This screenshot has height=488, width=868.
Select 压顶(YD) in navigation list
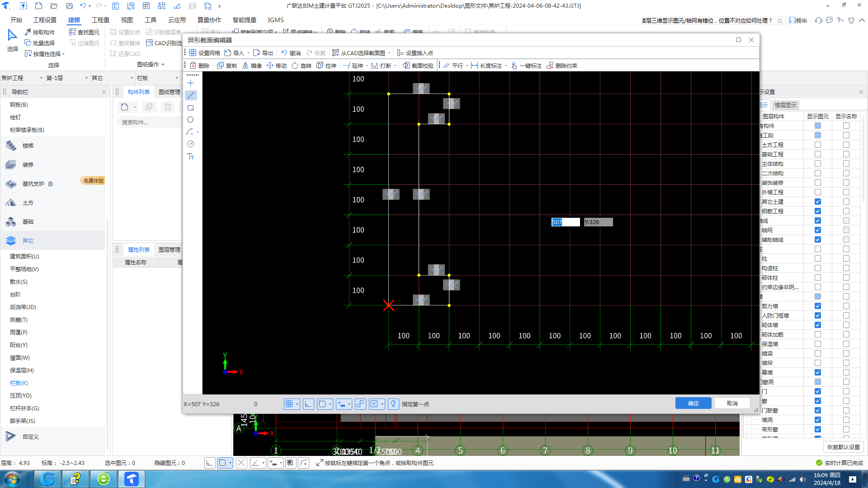[x=21, y=395]
